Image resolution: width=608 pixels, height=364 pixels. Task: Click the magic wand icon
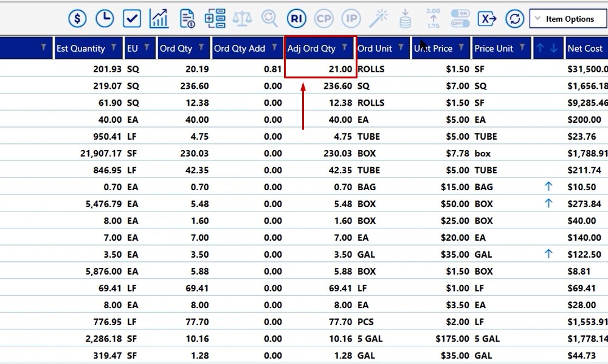click(379, 19)
